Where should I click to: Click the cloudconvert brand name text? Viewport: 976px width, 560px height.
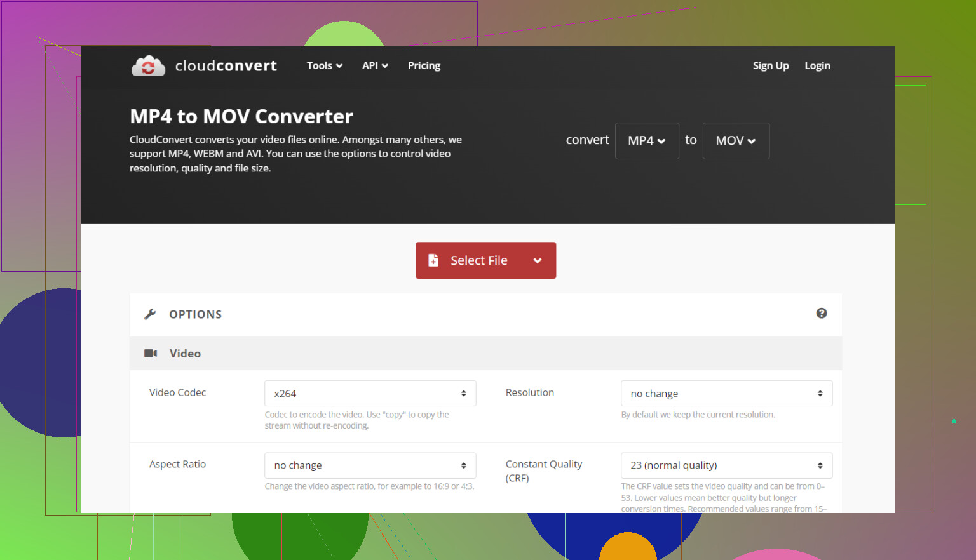coord(226,66)
